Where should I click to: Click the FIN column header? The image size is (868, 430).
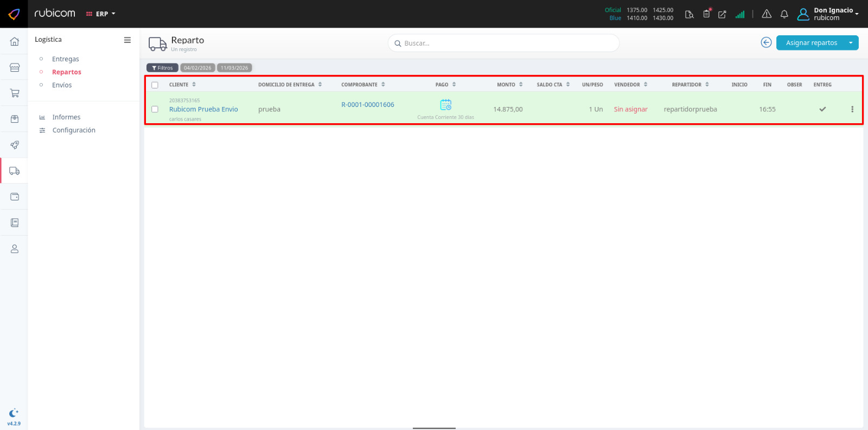click(x=767, y=85)
